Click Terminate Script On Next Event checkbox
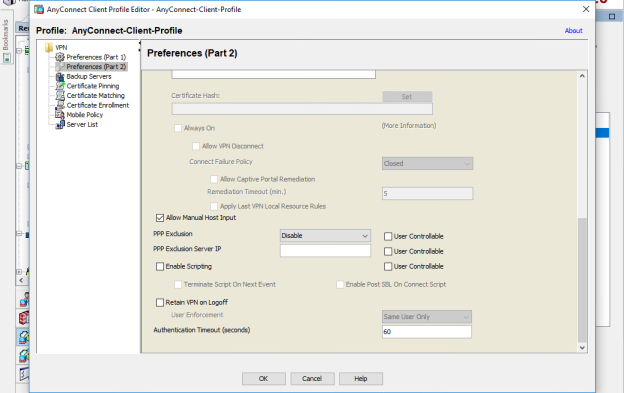This screenshot has height=393, width=624. click(x=178, y=284)
